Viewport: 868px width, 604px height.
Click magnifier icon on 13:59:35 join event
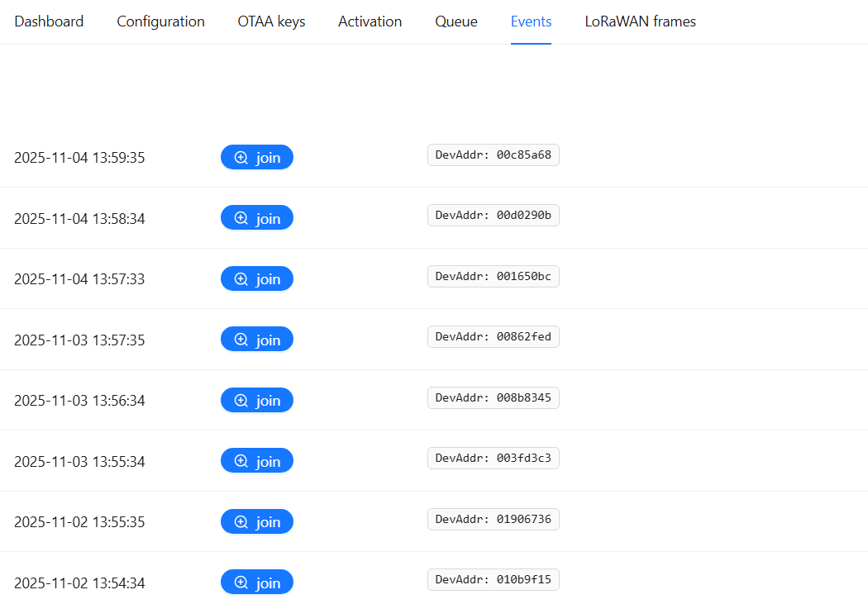[241, 158]
